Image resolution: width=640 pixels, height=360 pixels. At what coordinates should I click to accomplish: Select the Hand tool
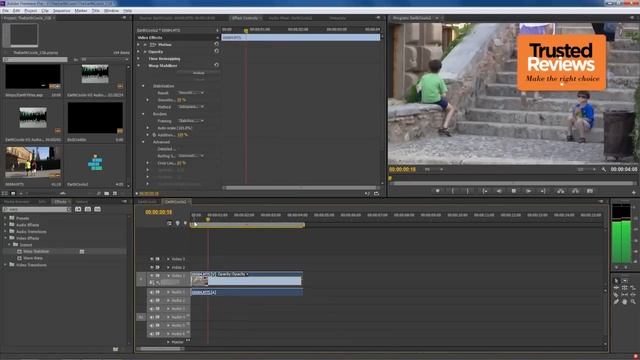pos(625,302)
